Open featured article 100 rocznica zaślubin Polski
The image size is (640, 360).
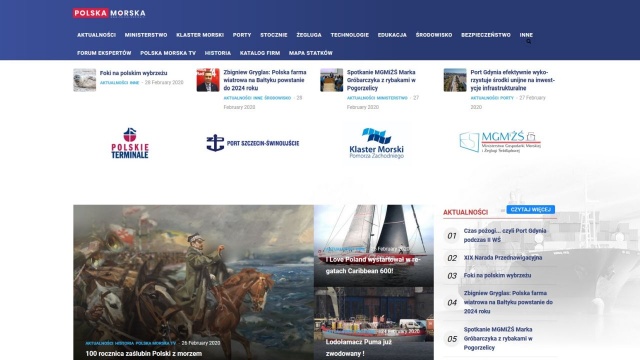[144, 353]
